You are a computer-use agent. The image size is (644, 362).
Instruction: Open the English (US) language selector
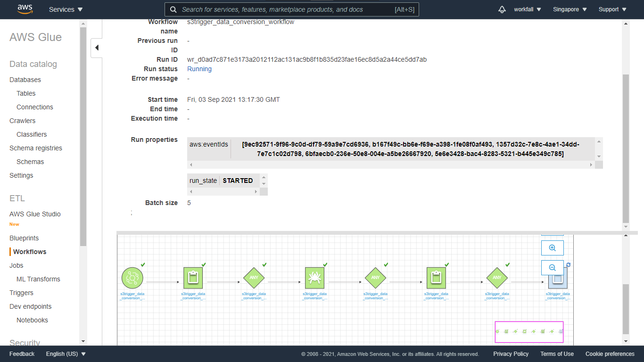66,354
